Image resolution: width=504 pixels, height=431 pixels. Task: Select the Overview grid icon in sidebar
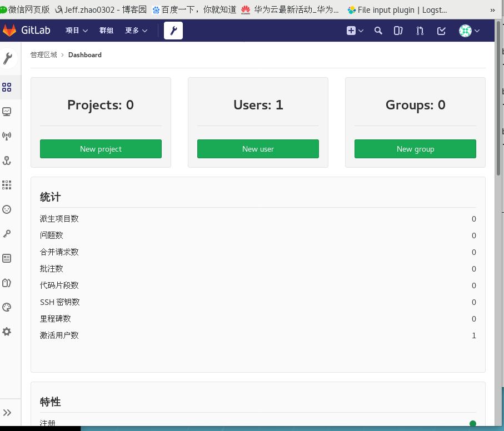pyautogui.click(x=7, y=87)
